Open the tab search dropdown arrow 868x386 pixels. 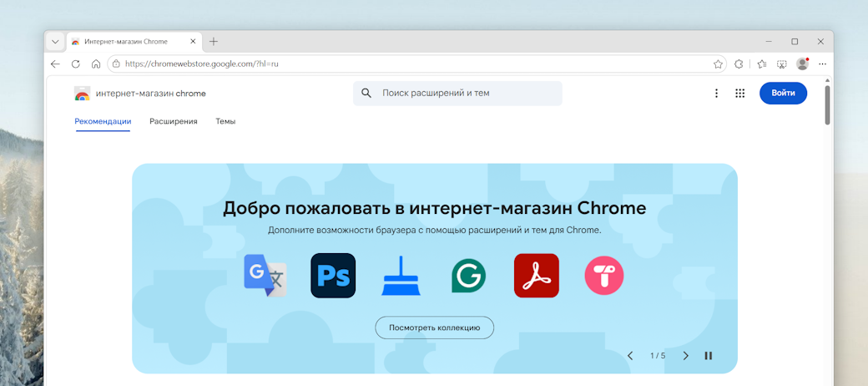click(x=55, y=42)
